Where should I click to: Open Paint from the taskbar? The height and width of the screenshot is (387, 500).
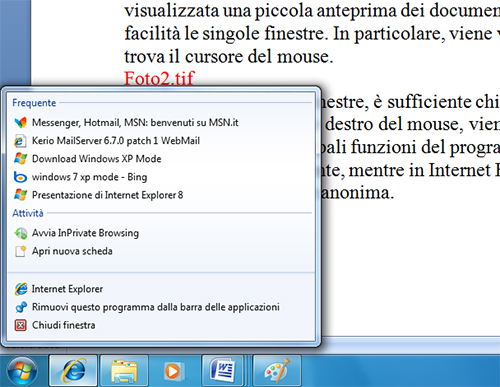pyautogui.click(x=277, y=370)
